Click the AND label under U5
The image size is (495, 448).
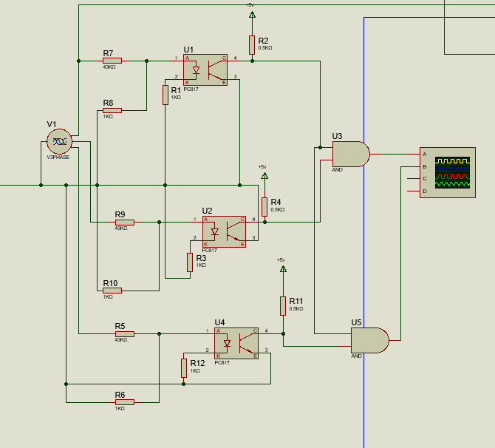[x=356, y=356]
